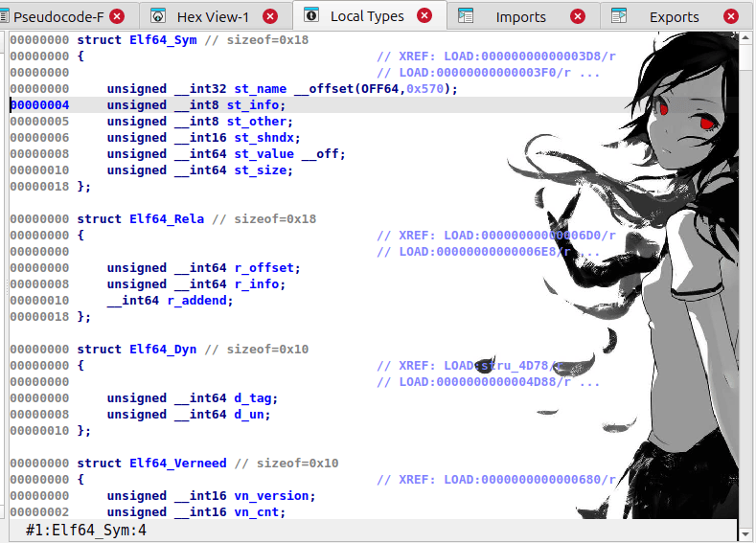
Task: Click the Pseudocode-F tab icon
Action: (x=4, y=17)
